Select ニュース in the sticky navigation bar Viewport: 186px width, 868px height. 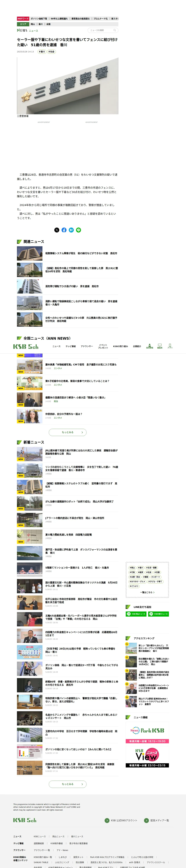56,346
